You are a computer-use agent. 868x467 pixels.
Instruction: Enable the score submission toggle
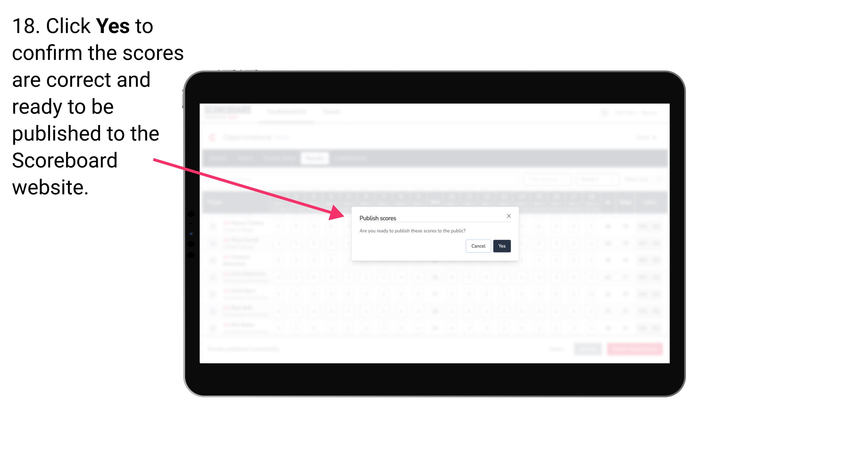click(500, 245)
